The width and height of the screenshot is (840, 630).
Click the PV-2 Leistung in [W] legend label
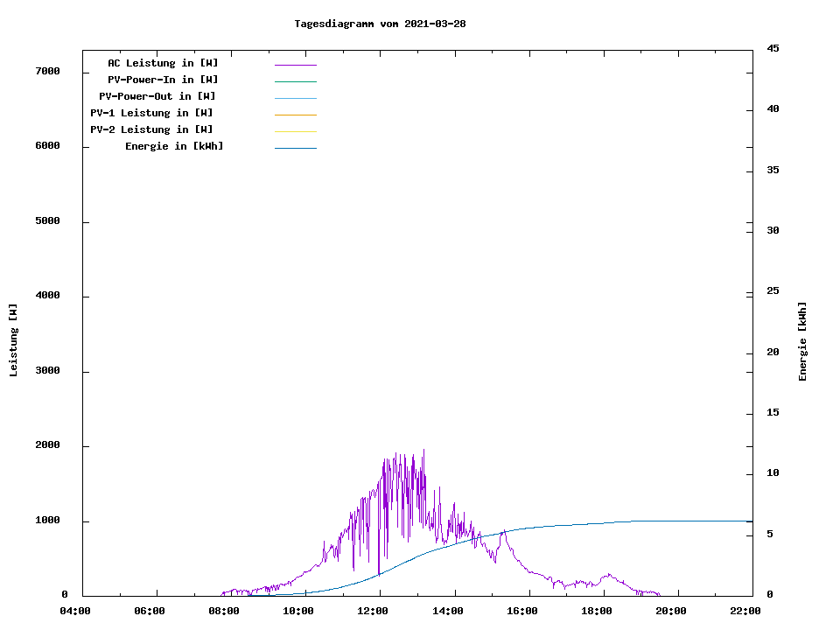pyautogui.click(x=151, y=129)
